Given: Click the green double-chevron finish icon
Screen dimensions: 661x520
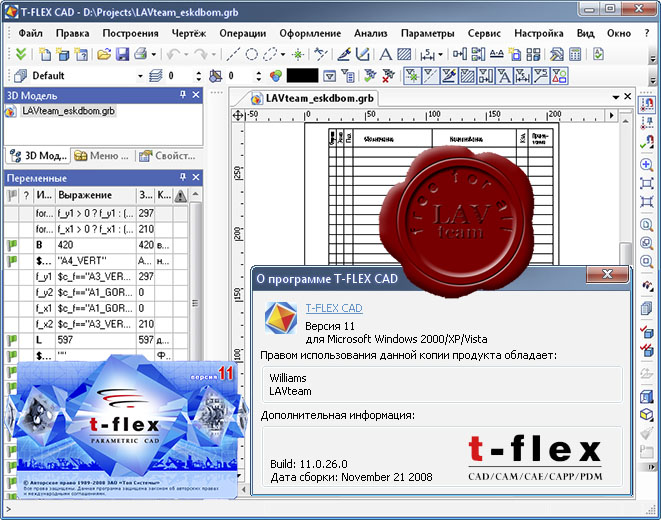Looking at the screenshot, I should coord(21,54).
